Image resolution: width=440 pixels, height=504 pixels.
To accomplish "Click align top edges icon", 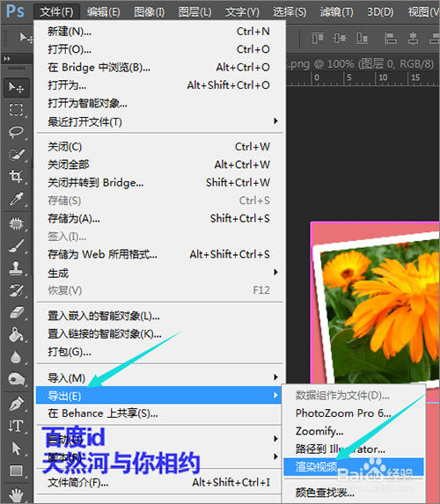I will tap(318, 38).
